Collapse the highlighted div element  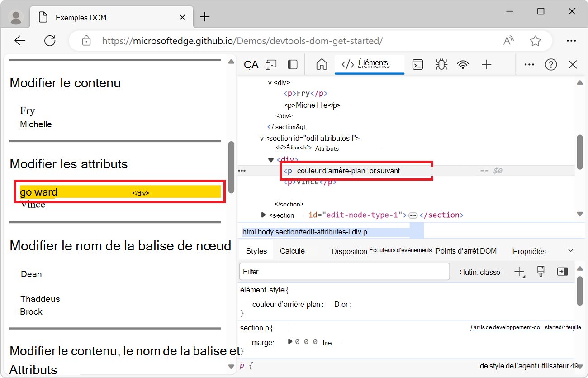point(270,159)
